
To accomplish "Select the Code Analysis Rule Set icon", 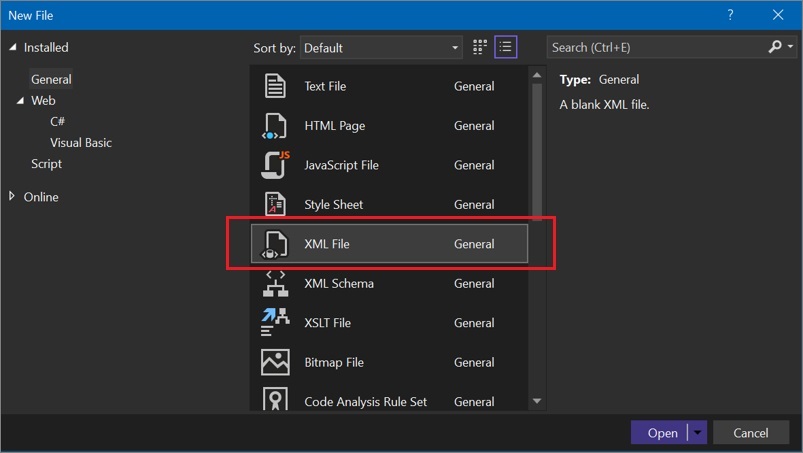I will point(275,399).
